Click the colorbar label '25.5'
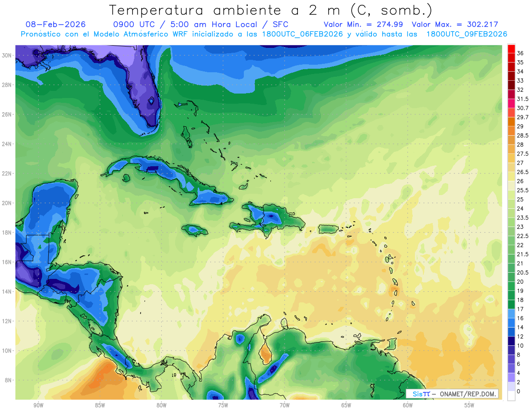Screen dimensions: 532x411 (523, 190)
